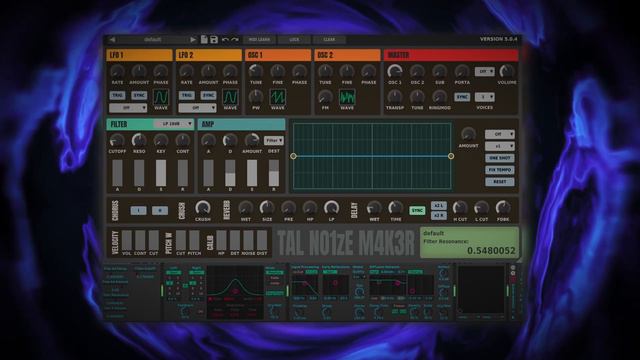Toggle the LFO 1 TRIG button
Image resolution: width=640 pixels, height=360 pixels.
click(117, 96)
